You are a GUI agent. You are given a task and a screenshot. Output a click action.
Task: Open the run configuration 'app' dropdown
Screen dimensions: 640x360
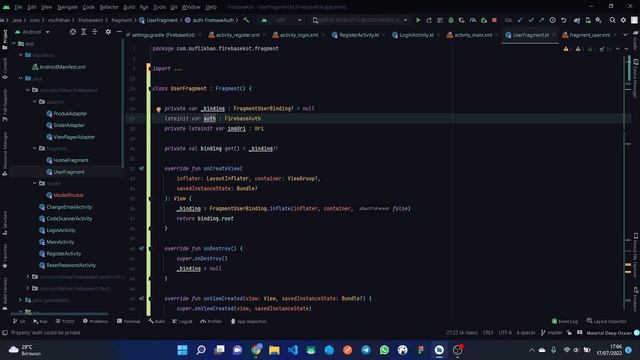pyautogui.click(x=282, y=20)
